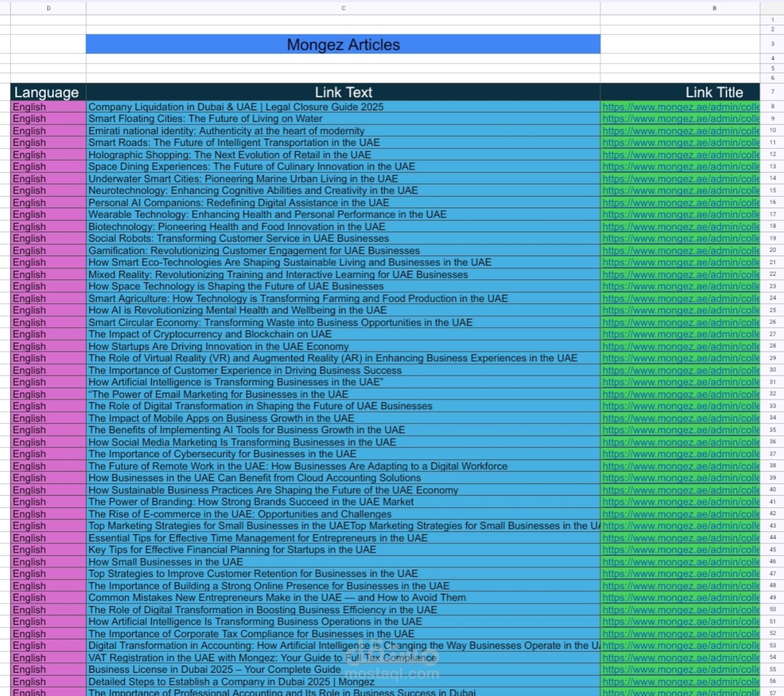Screen dimensions: 784x696
Task: Click 'Underwater Smart Cities' article cell
Action: 343,178
